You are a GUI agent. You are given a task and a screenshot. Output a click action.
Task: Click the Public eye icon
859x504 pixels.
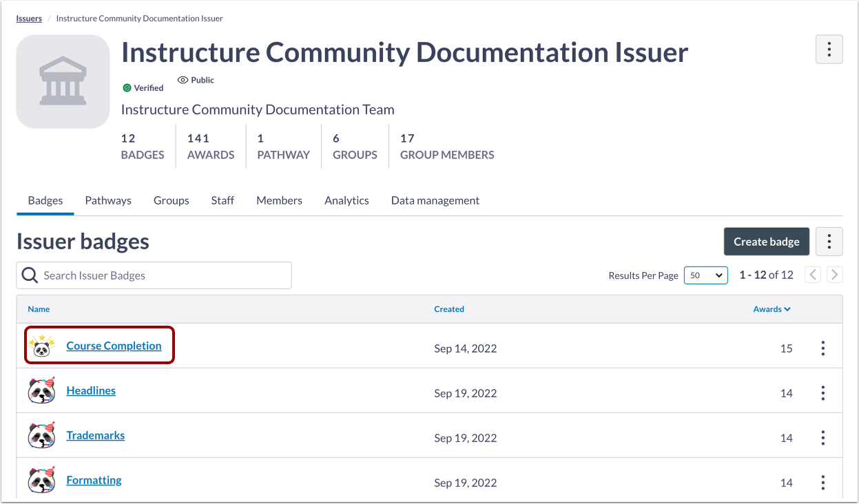(x=183, y=80)
